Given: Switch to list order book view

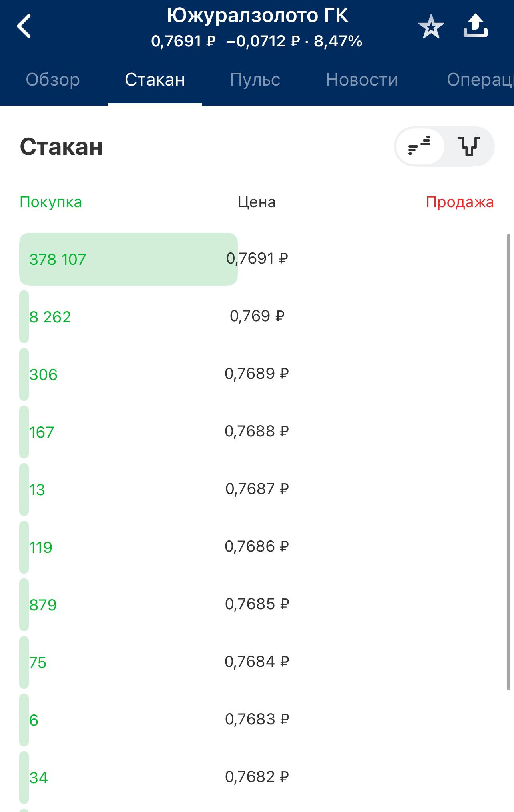Looking at the screenshot, I should [x=420, y=146].
